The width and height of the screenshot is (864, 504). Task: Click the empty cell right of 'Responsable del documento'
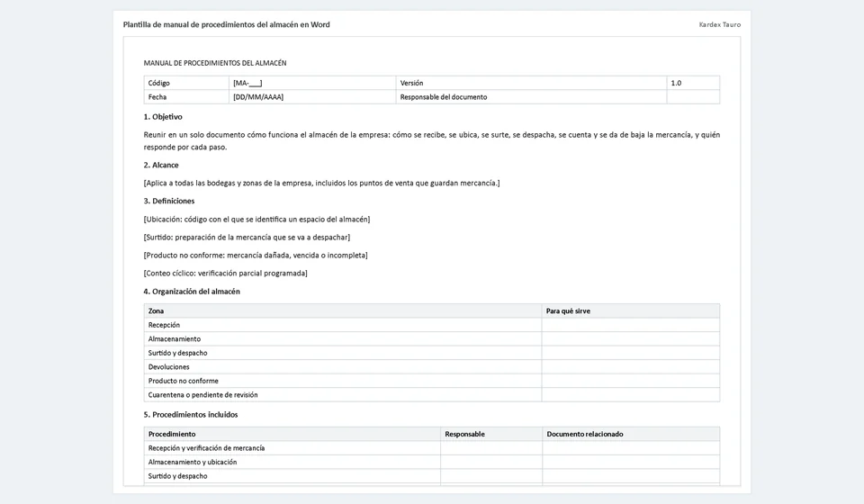pyautogui.click(x=693, y=97)
